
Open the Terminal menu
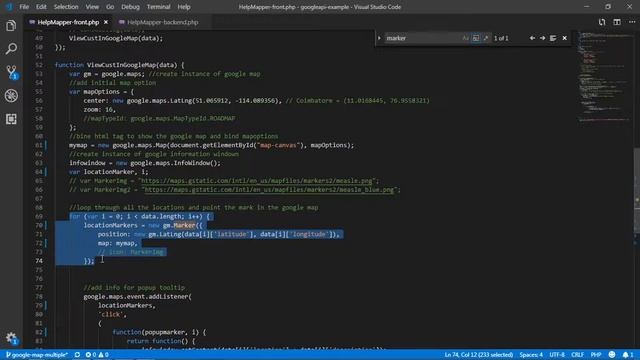[x=158, y=7]
